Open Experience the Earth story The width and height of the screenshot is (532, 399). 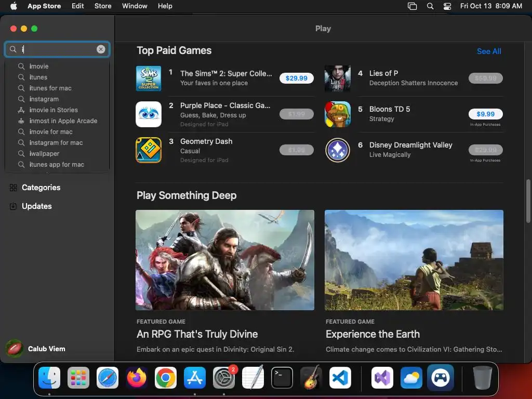tap(373, 334)
